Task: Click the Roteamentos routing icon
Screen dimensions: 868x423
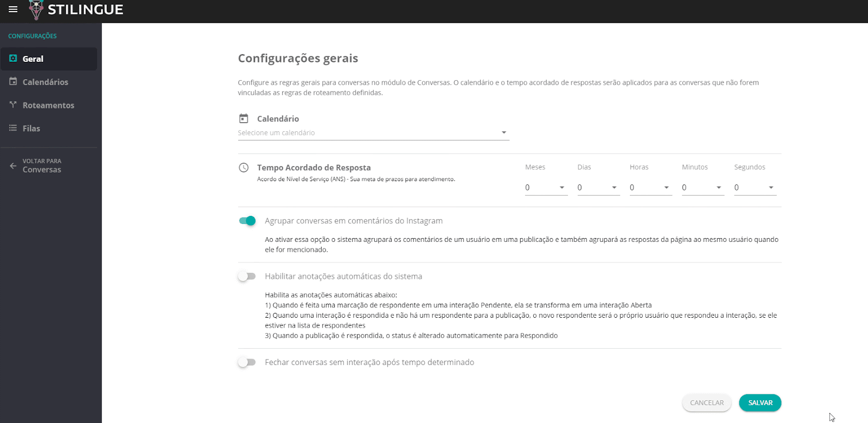Action: (x=13, y=105)
